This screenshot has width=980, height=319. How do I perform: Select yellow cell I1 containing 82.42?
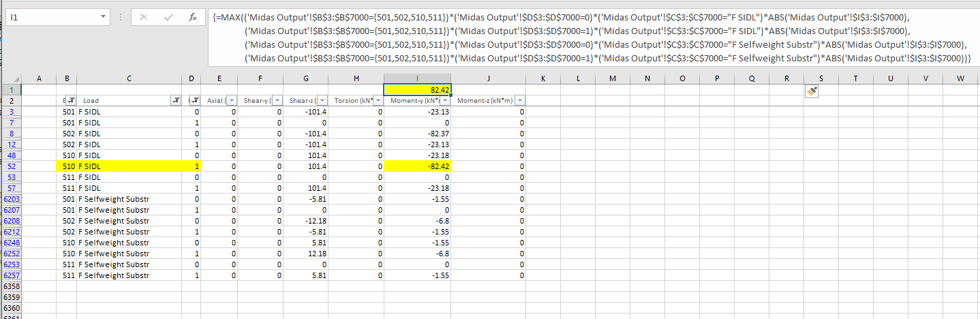coord(417,89)
